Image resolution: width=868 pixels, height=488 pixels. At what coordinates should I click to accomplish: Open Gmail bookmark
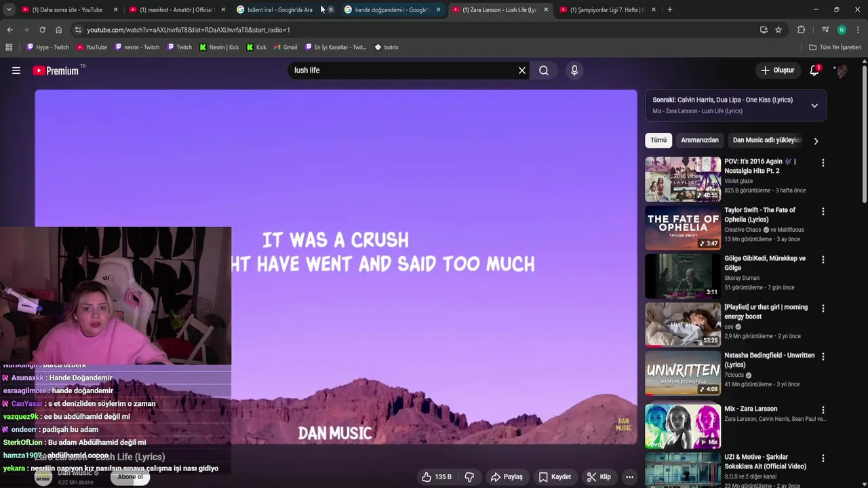pyautogui.click(x=285, y=47)
